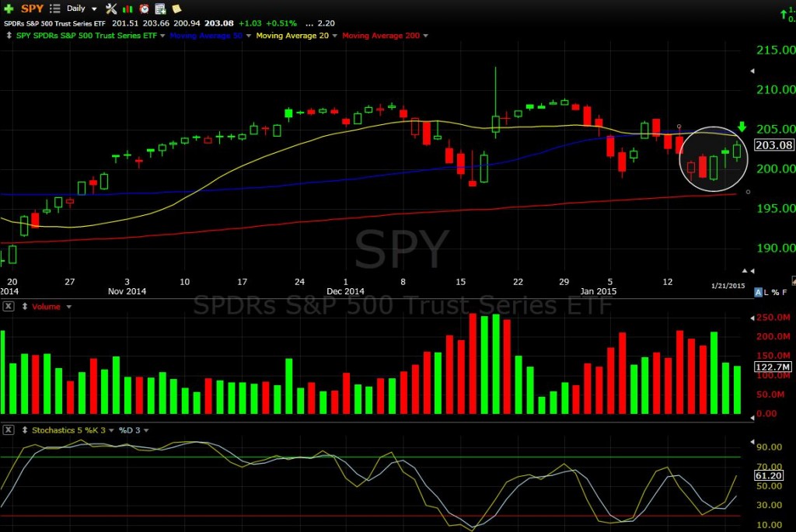This screenshot has width=796, height=532.
Task: Click the 195.00 price axis label
Action: (x=776, y=208)
